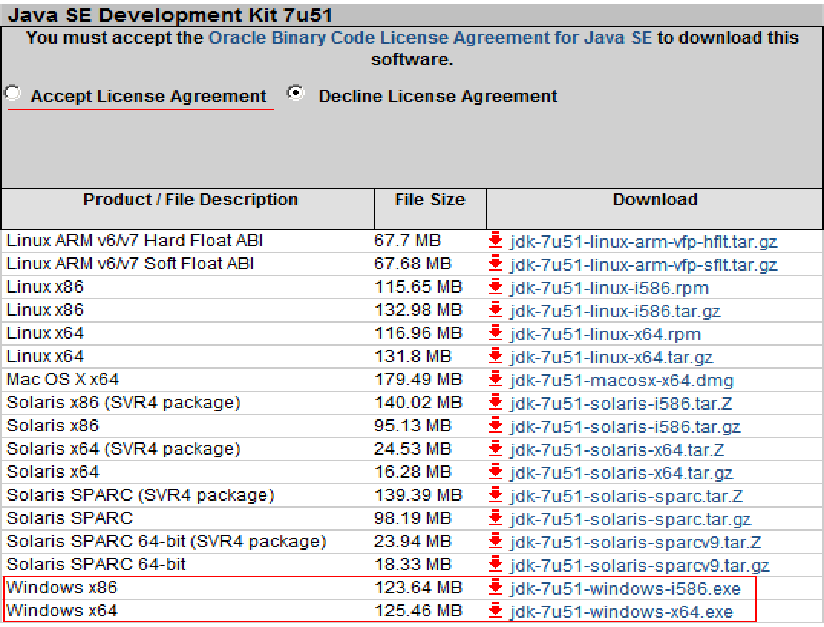Download jdk-7u51-windows-i586.exe file link

[625, 589]
